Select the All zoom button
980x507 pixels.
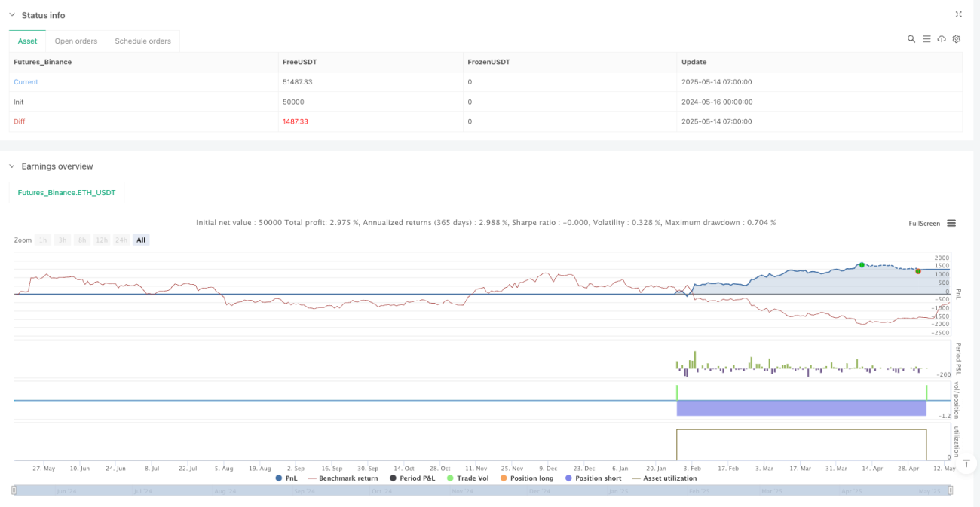point(141,240)
